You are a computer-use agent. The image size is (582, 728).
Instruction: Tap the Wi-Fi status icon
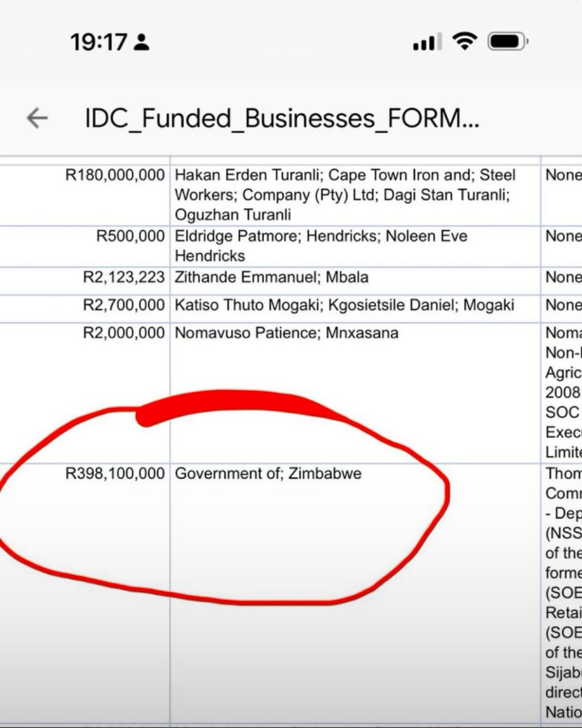466,42
